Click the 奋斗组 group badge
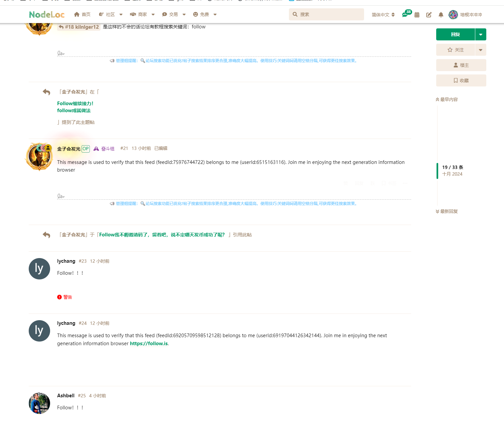Viewport: 504px width, 422px height. point(104,149)
